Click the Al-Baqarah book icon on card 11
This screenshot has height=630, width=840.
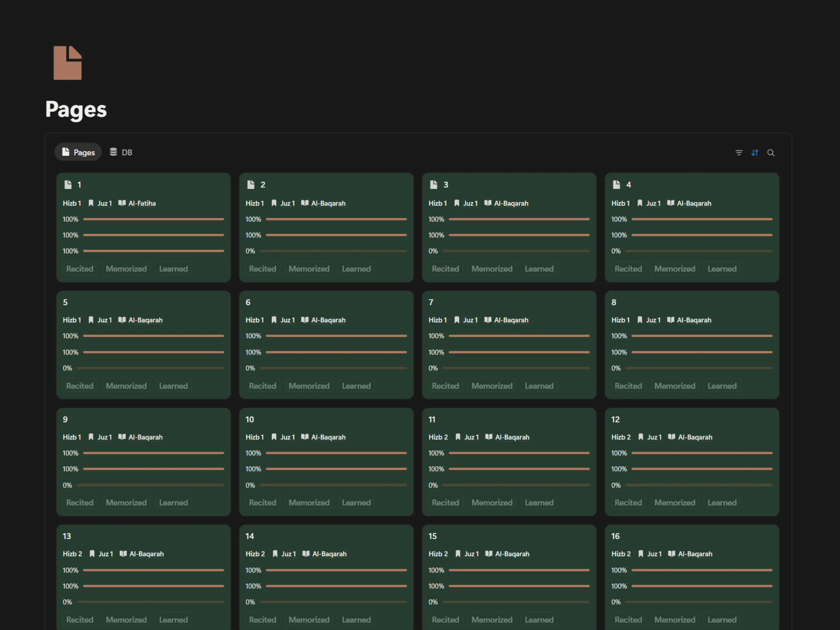489,437
